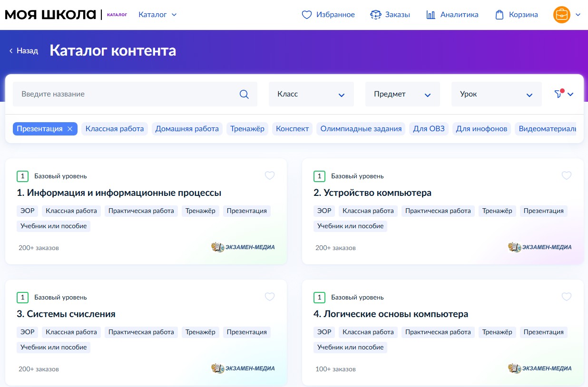
Task: Expand the Каталог menu in header
Action: (x=157, y=15)
